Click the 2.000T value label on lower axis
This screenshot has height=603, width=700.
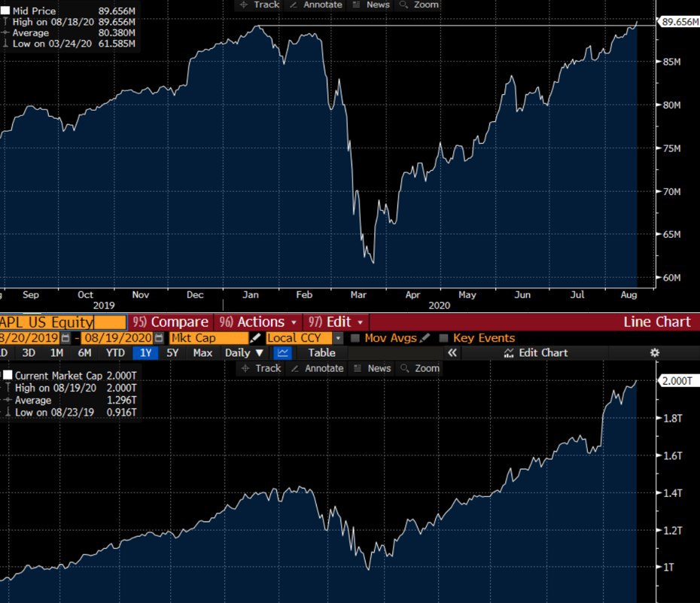(678, 381)
